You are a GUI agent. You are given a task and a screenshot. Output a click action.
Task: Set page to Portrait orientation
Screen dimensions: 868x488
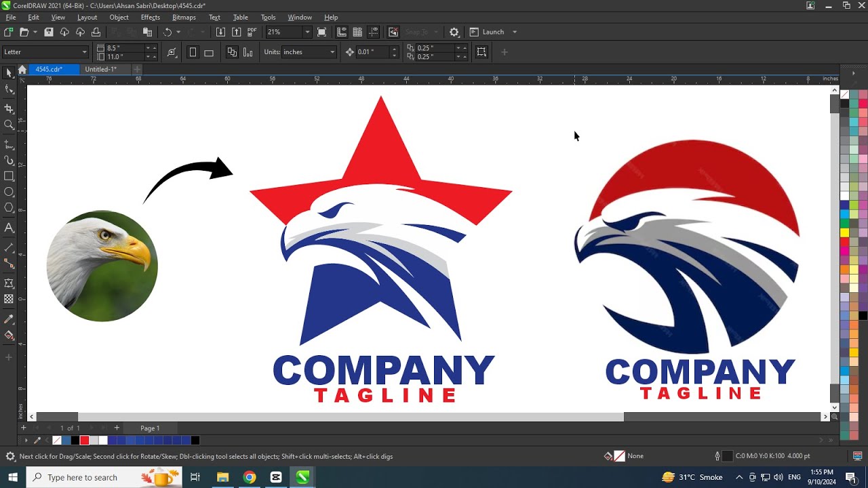pyautogui.click(x=193, y=52)
